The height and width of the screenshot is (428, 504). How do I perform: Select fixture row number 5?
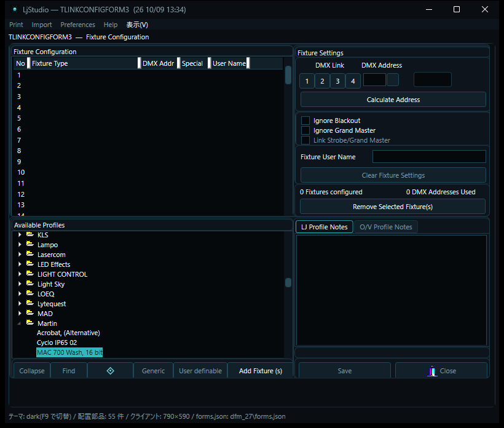point(148,118)
